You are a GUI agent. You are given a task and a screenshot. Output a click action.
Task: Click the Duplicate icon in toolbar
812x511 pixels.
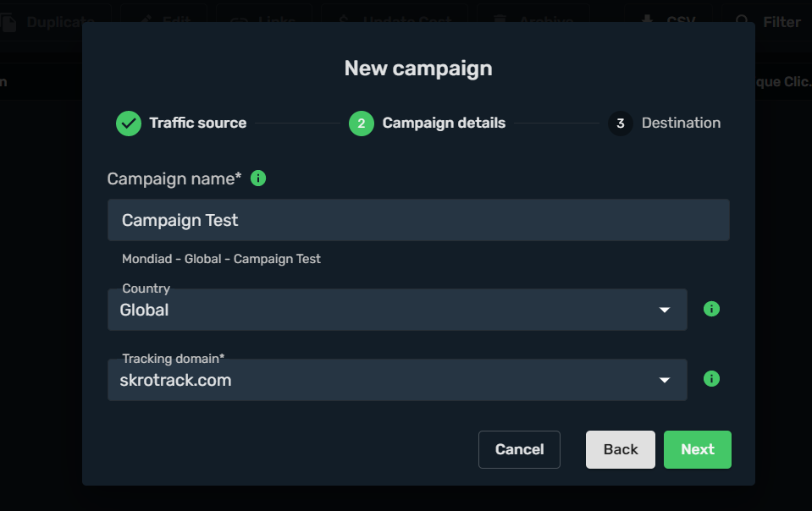pyautogui.click(x=8, y=22)
